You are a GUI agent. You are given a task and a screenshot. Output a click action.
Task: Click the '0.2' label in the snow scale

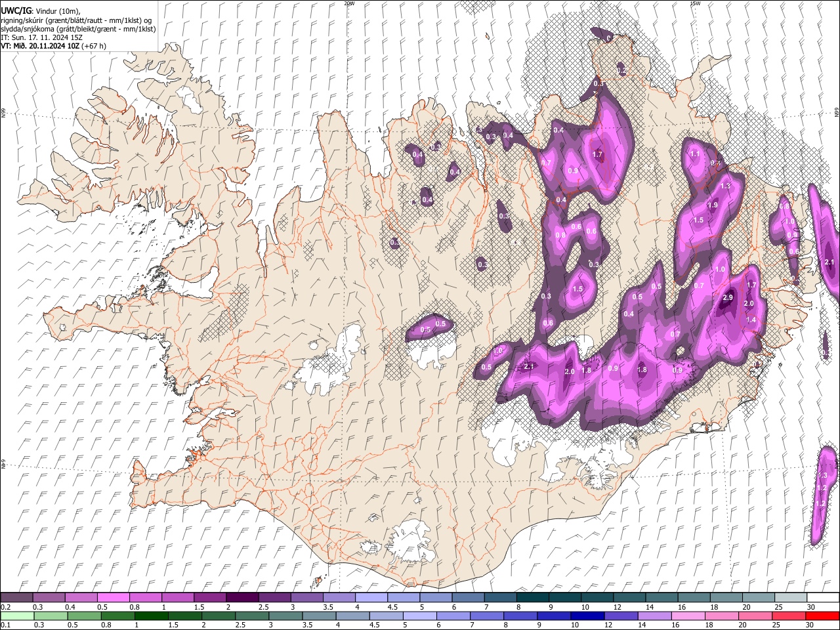(x=6, y=607)
